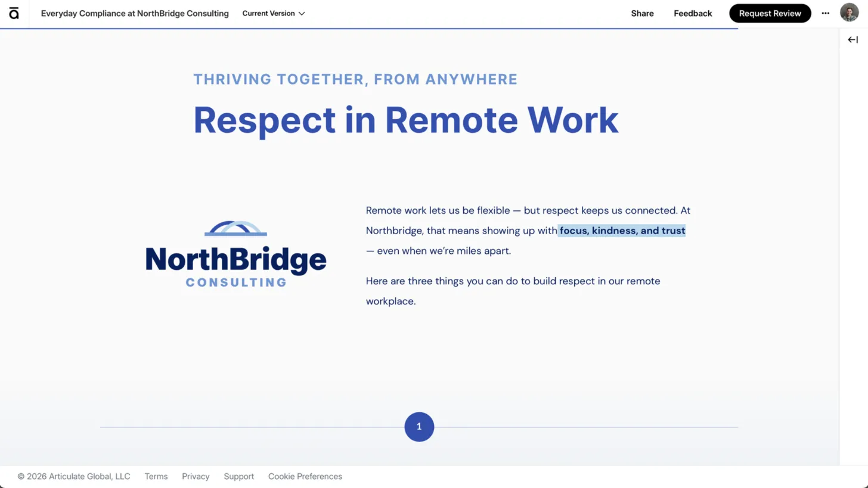Image resolution: width=868 pixels, height=488 pixels.
Task: Click the Articulate logo icon
Action: (14, 14)
